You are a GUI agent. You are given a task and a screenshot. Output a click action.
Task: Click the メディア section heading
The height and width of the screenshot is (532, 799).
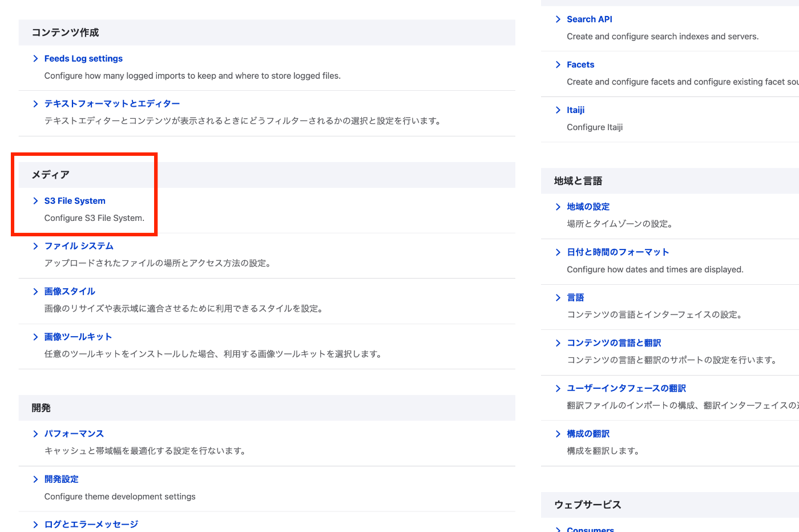50,175
